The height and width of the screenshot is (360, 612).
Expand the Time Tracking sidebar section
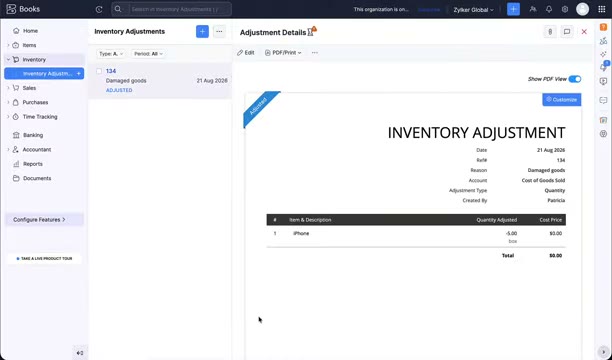coord(8,117)
